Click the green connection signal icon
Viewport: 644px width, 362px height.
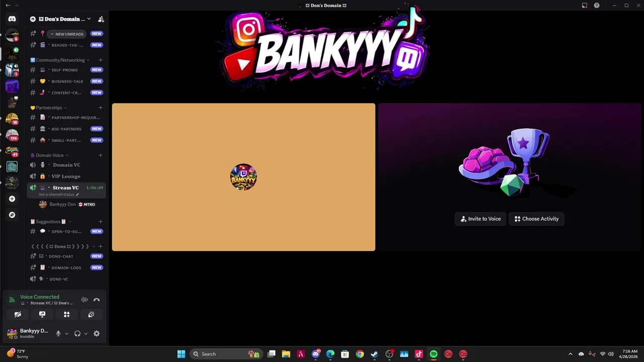click(12, 300)
